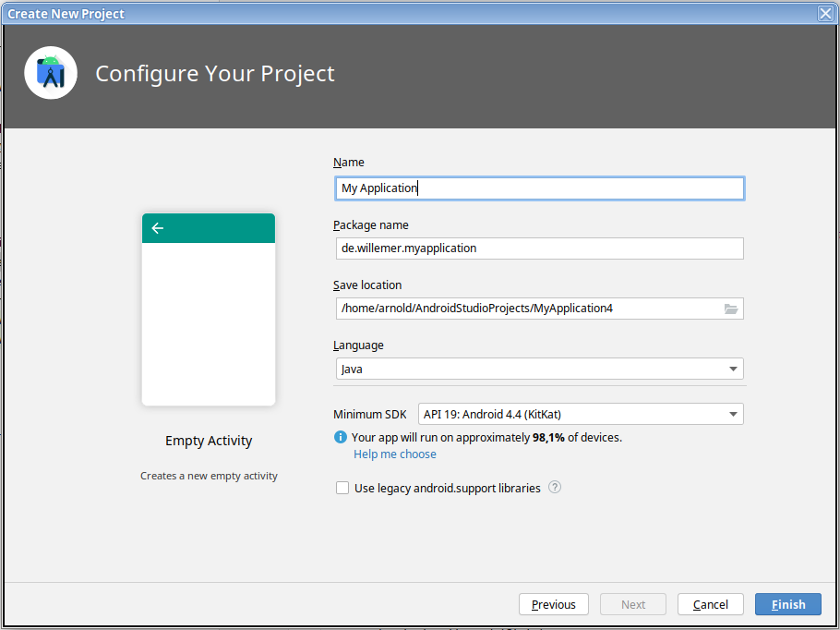The height and width of the screenshot is (630, 840).
Task: Focus the Name text field
Action: point(539,188)
